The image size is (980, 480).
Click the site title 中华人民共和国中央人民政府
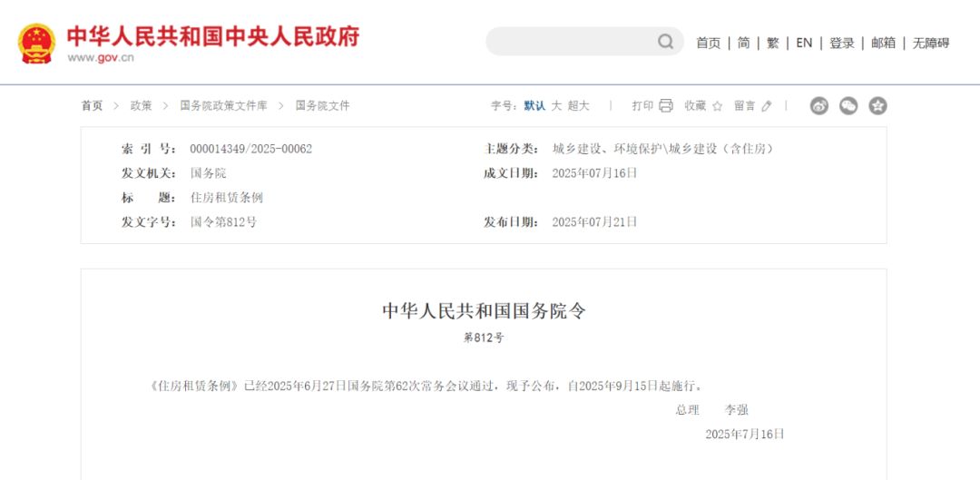click(213, 36)
